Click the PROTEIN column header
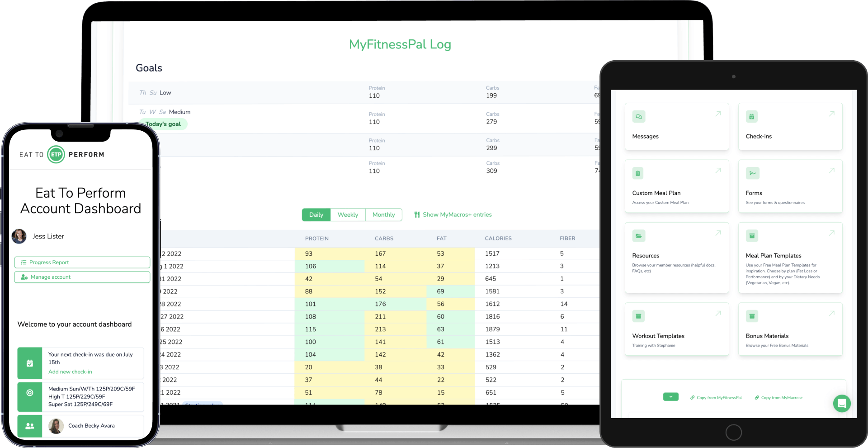Screen dimensions: 868x448 point(317,238)
